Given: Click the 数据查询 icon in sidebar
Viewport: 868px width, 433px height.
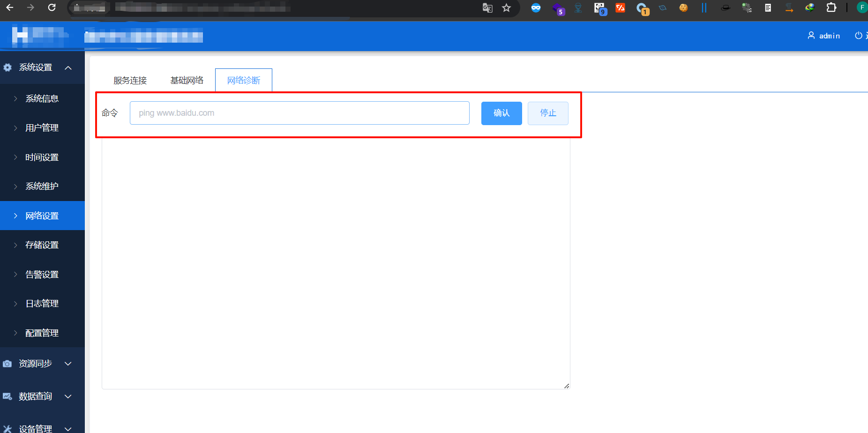Looking at the screenshot, I should (7, 396).
